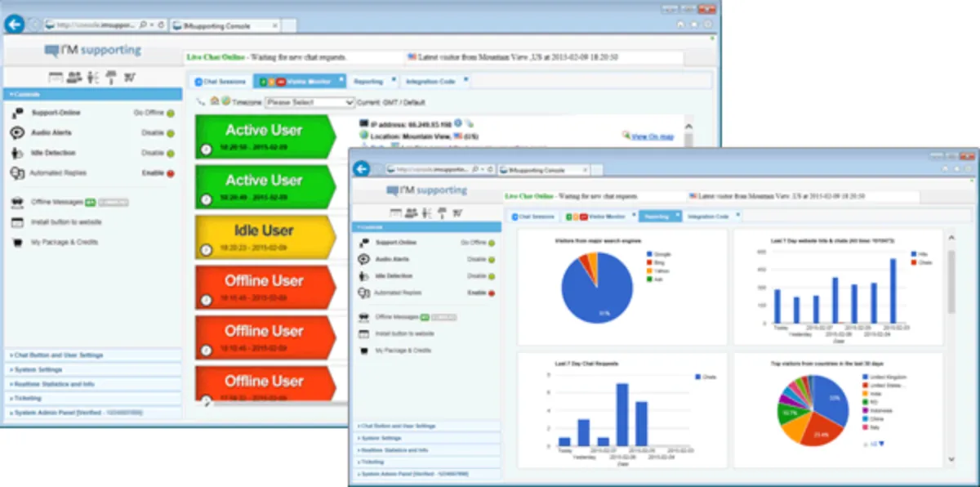Click the front window's vertical scrollbar thumb
This screenshot has height=487, width=980.
point(951,282)
